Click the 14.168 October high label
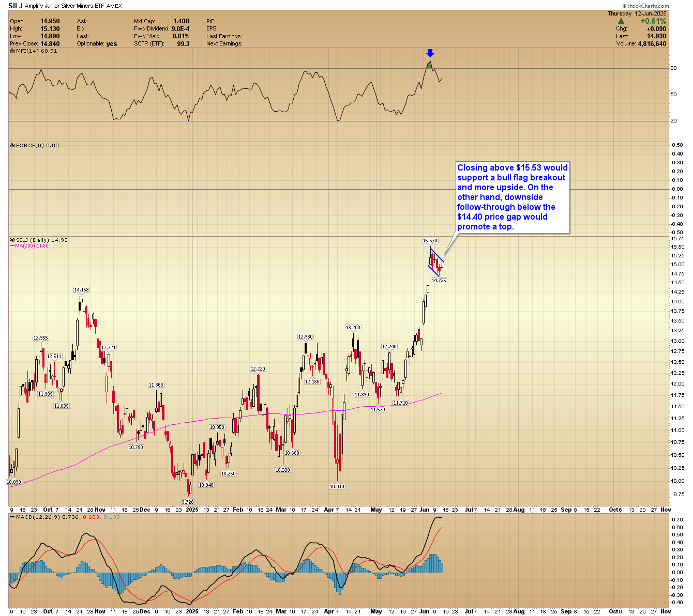The image size is (693, 616). pyautogui.click(x=82, y=290)
